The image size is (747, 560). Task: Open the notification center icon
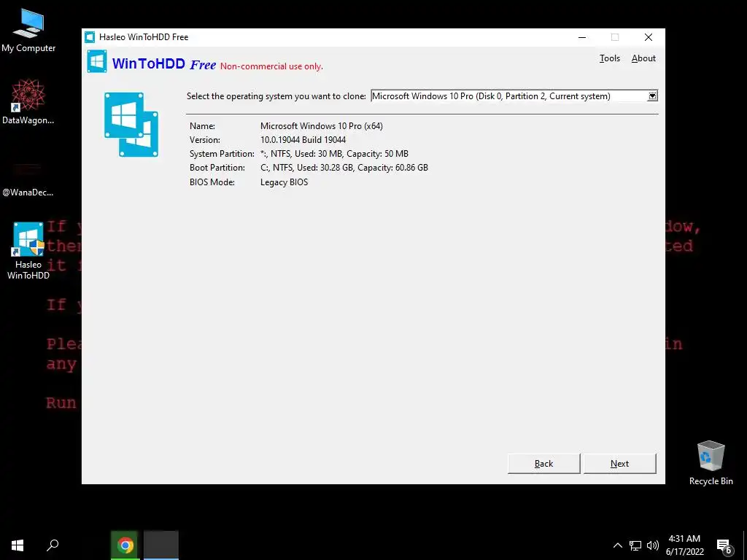[x=724, y=545]
